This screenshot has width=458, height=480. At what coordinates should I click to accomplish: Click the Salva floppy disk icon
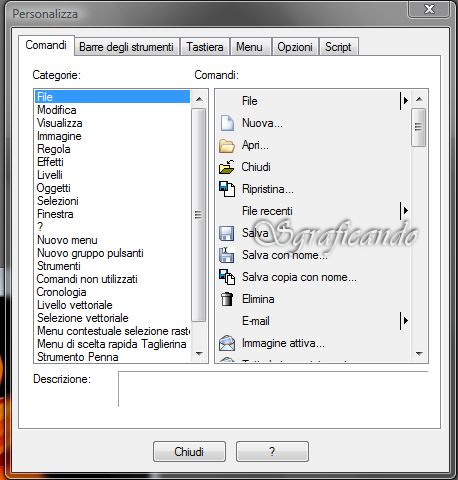coord(226,233)
